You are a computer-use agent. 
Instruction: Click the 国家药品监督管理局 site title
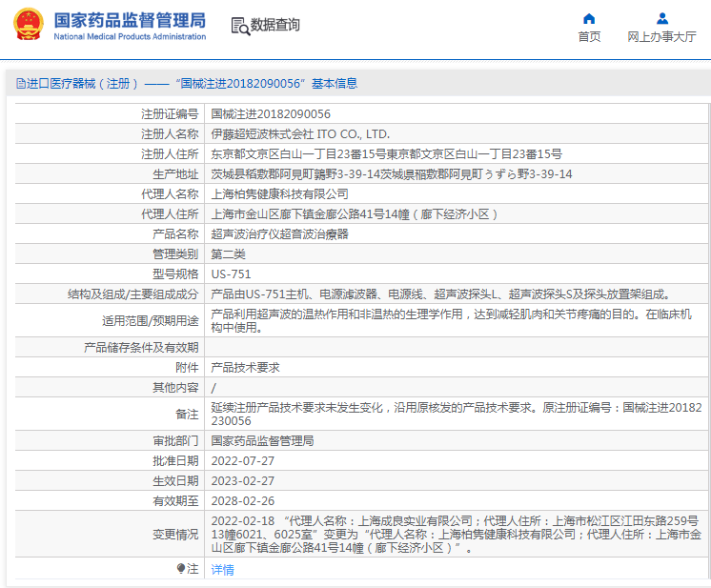click(129, 20)
